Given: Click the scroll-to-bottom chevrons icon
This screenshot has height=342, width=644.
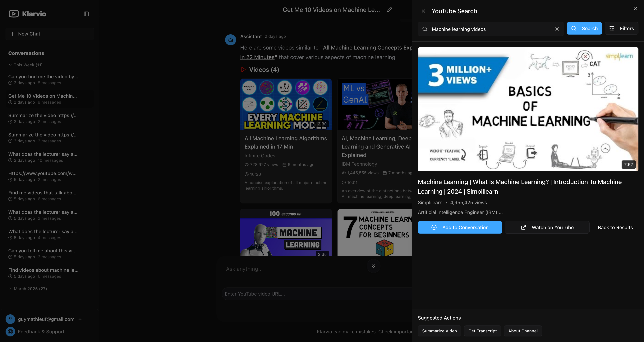Looking at the screenshot, I should [373, 266].
